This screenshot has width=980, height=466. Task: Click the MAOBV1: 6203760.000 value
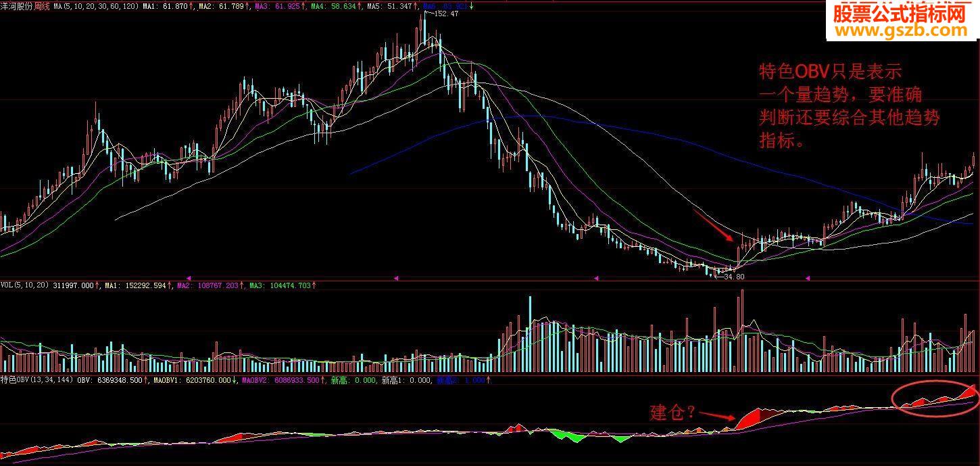pos(193,380)
